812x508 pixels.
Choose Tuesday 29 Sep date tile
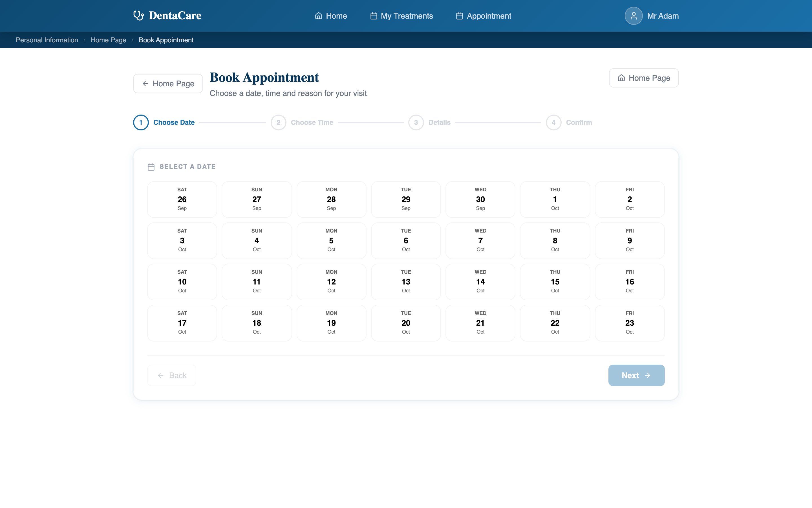click(x=406, y=199)
